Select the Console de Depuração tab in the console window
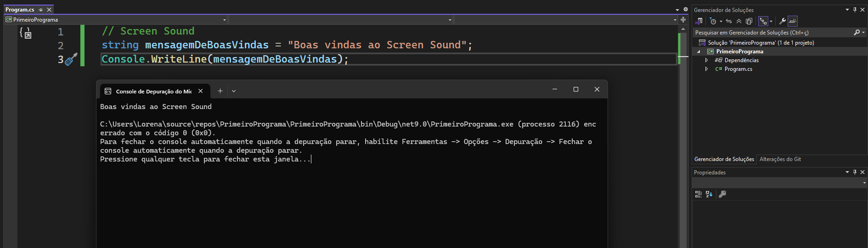868x248 pixels. (x=153, y=91)
